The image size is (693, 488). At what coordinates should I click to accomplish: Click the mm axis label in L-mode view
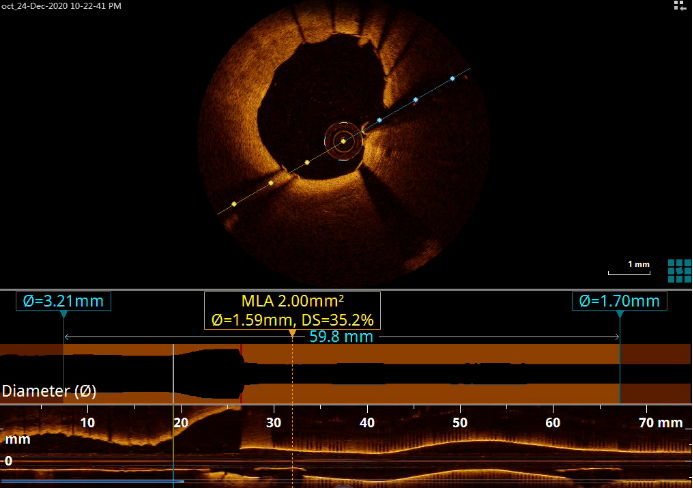coord(18,439)
